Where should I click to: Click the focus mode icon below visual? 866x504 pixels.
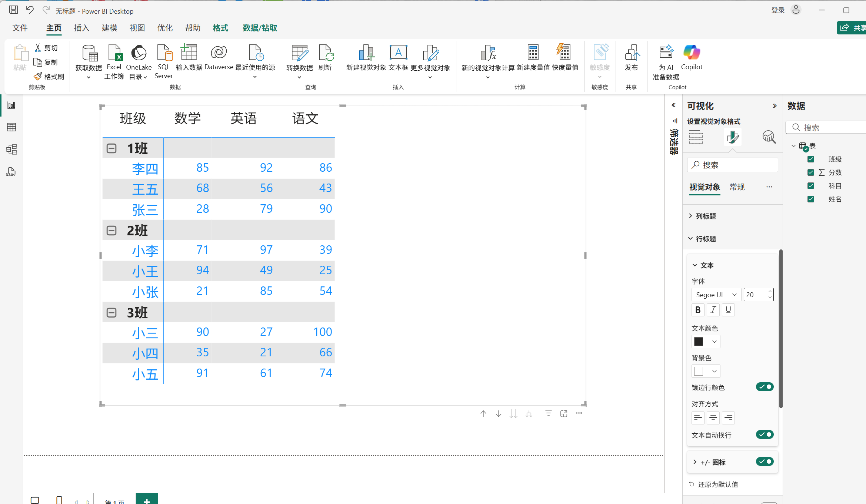click(564, 414)
